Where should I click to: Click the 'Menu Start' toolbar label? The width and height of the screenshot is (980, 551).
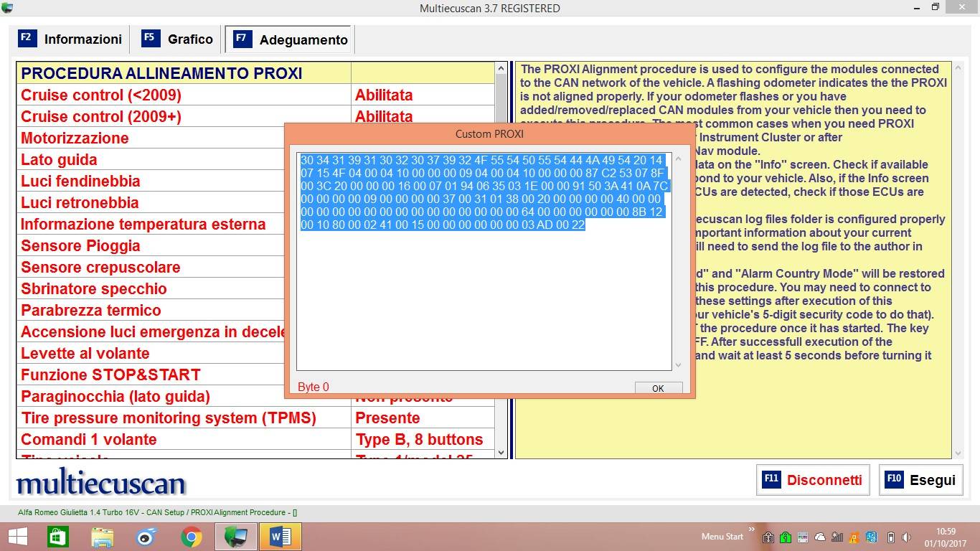click(722, 537)
